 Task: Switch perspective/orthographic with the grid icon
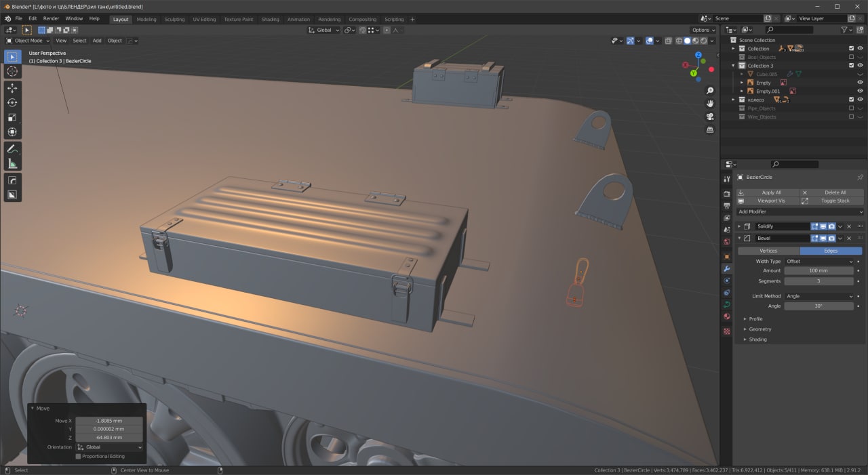(x=710, y=129)
